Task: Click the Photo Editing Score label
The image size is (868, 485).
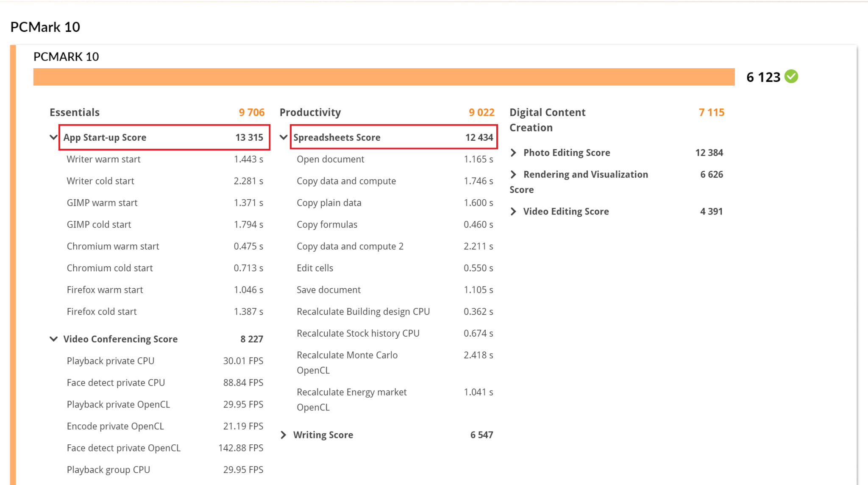Action: point(567,153)
